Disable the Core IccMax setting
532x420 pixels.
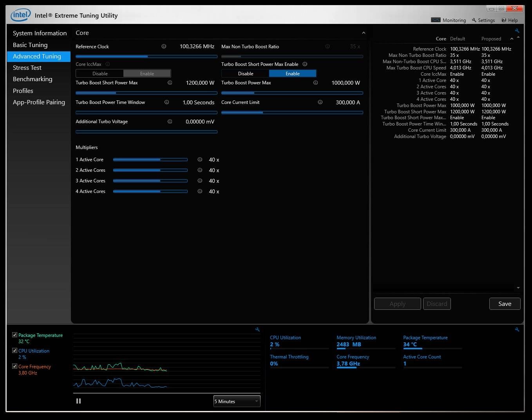click(100, 73)
